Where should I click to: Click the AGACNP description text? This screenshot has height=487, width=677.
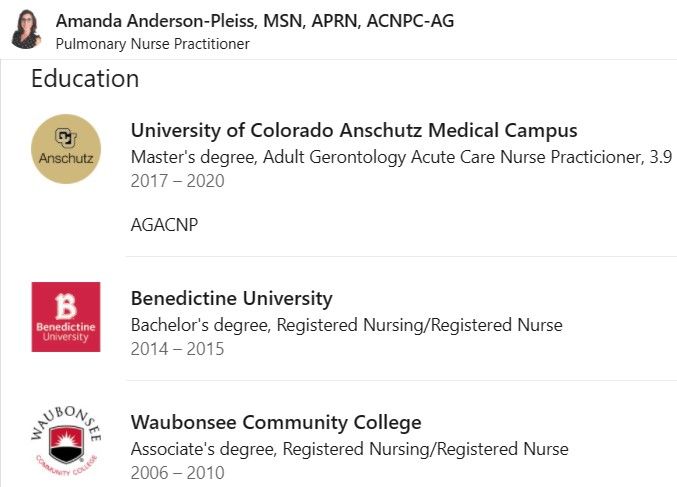click(x=165, y=225)
